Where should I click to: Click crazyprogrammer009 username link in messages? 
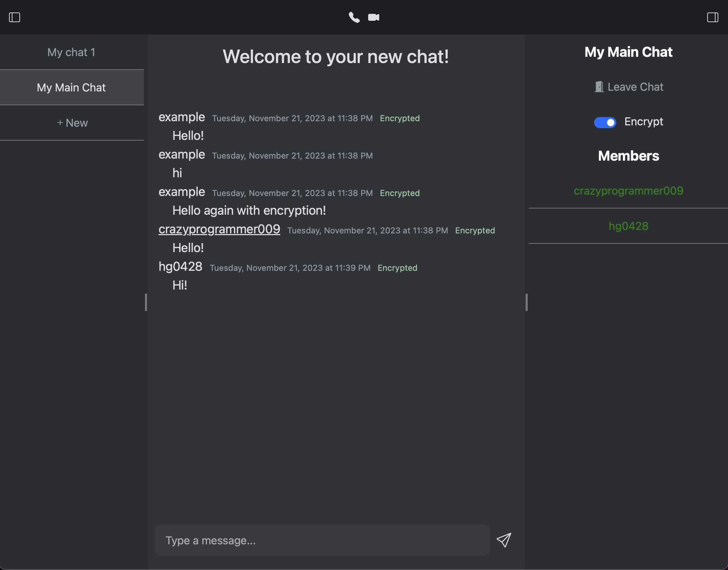point(219,229)
